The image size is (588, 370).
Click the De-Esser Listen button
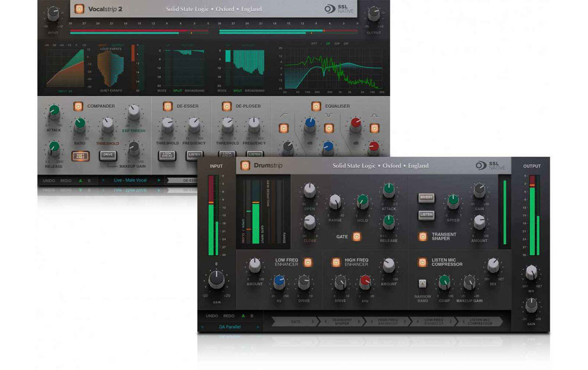pyautogui.click(x=195, y=155)
